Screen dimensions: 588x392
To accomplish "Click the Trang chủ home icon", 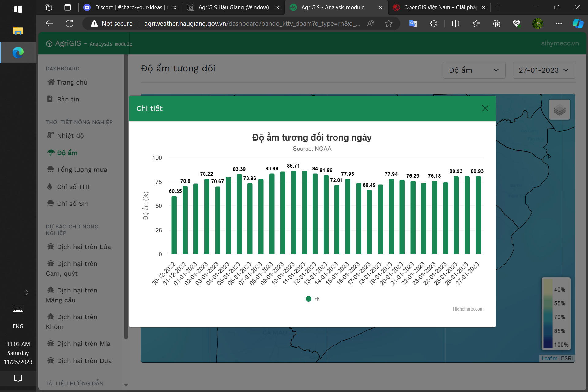I will [51, 82].
